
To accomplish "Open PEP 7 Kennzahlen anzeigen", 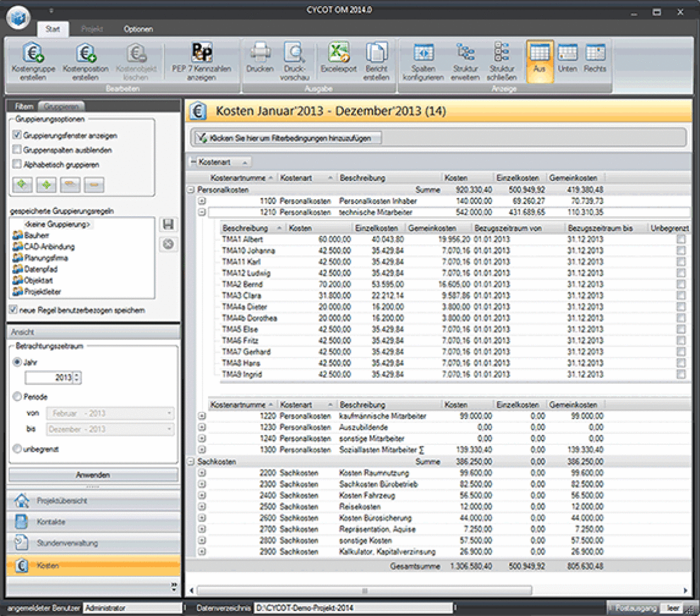I will coord(201,62).
